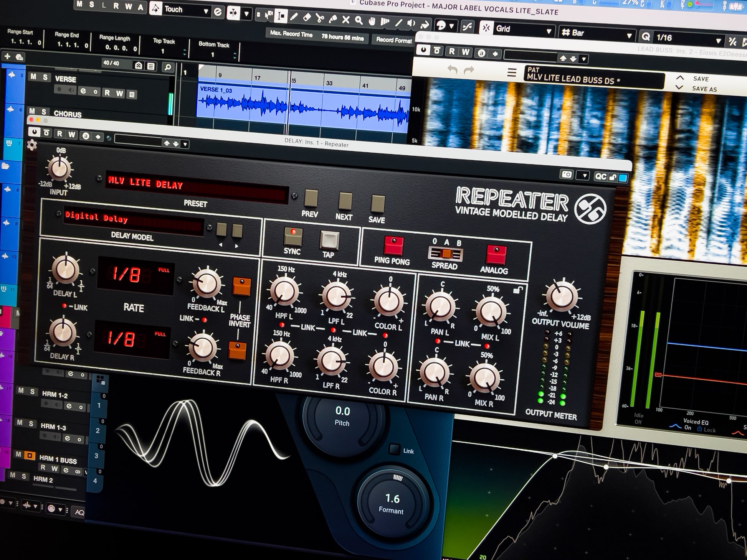The height and width of the screenshot is (560, 747).
Task: Select the Split scissors tool
Action: [x=319, y=18]
